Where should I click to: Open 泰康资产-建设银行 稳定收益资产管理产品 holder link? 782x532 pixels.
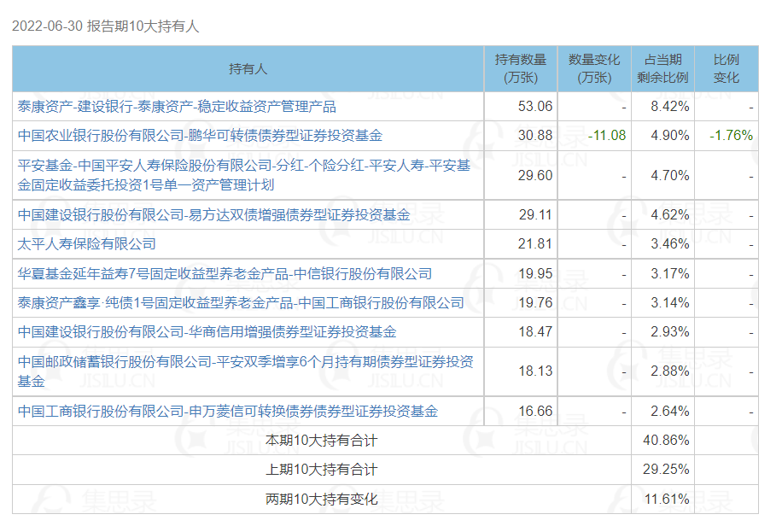[177, 107]
